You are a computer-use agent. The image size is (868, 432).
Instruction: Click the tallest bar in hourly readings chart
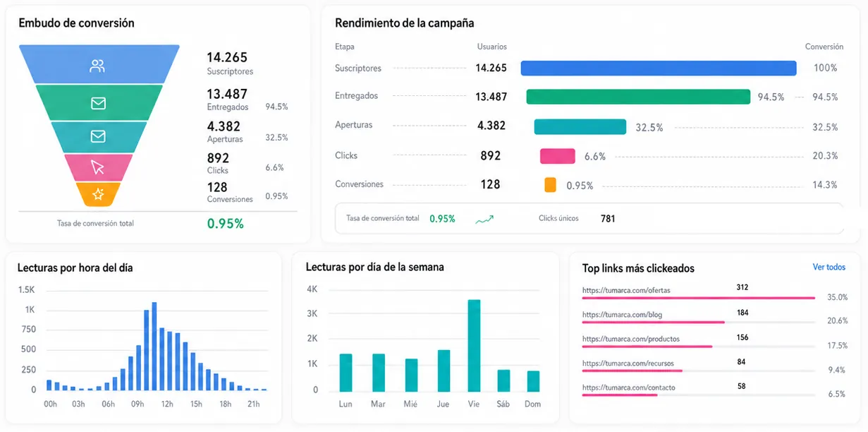point(154,346)
